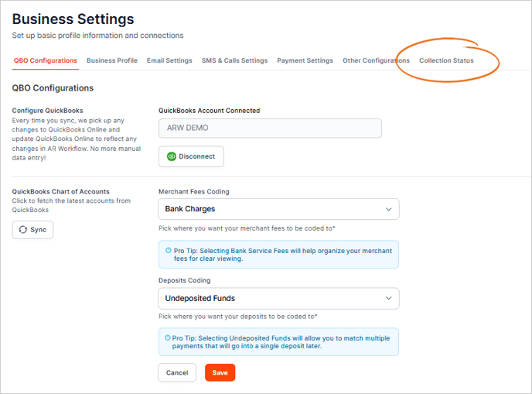The width and height of the screenshot is (532, 394).
Task: Open the Payment Settings tab
Action: pyautogui.click(x=305, y=60)
